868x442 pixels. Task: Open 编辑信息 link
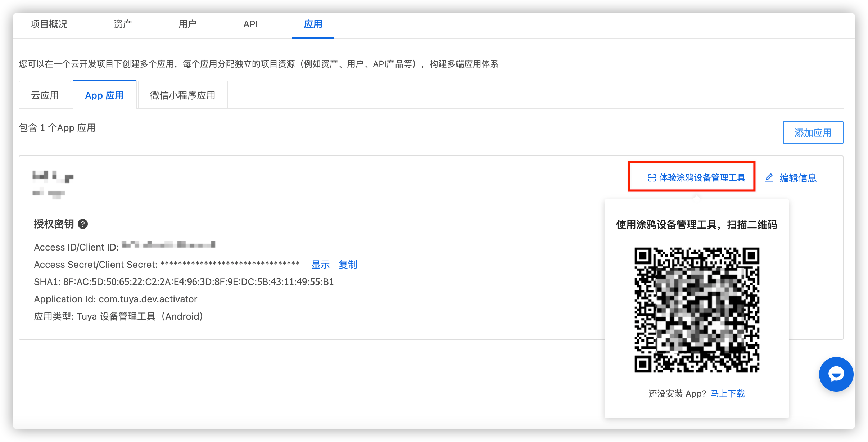[798, 178]
